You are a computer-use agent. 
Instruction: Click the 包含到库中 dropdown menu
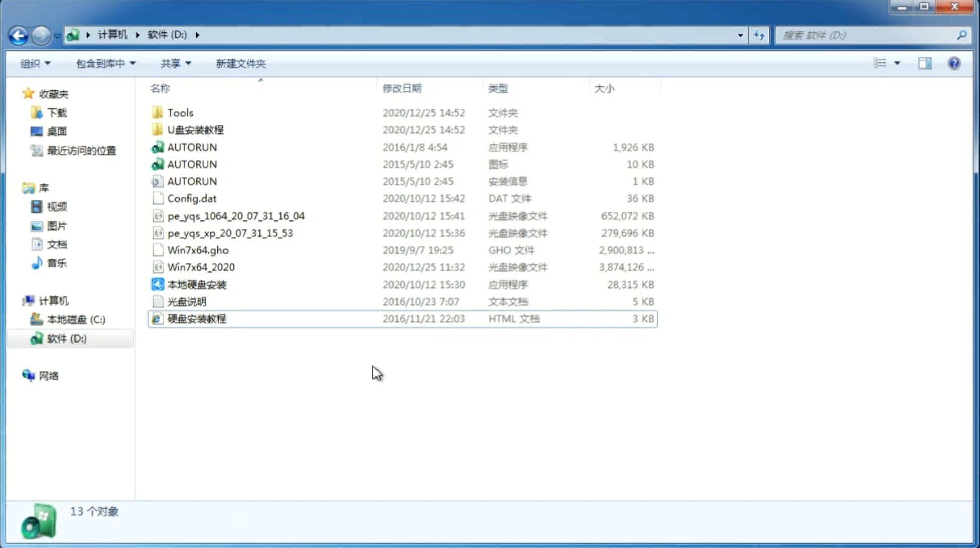point(104,62)
